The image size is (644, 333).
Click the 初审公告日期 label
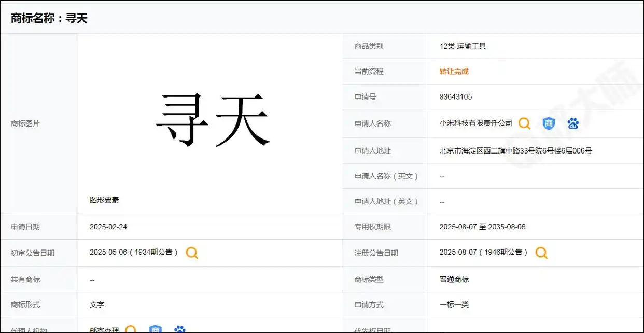click(x=33, y=253)
